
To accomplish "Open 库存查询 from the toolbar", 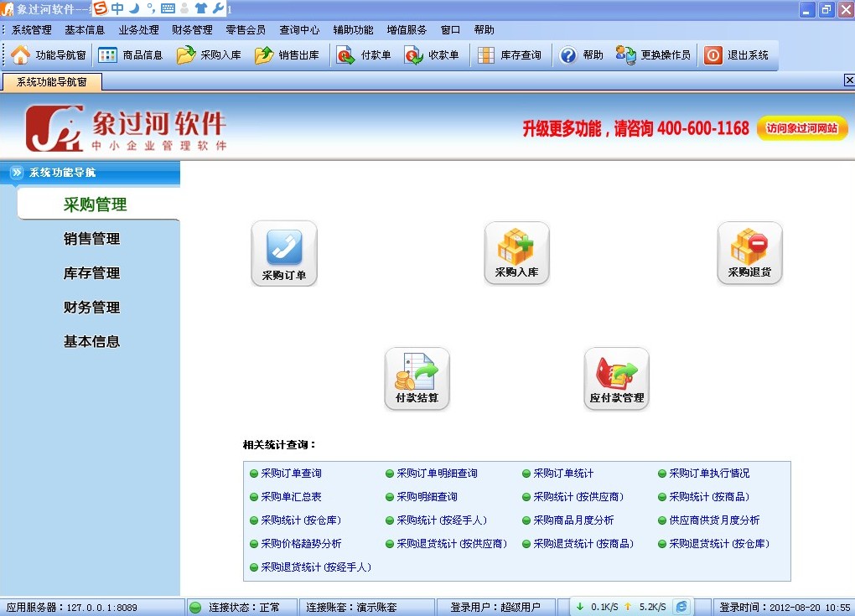I will (x=510, y=55).
